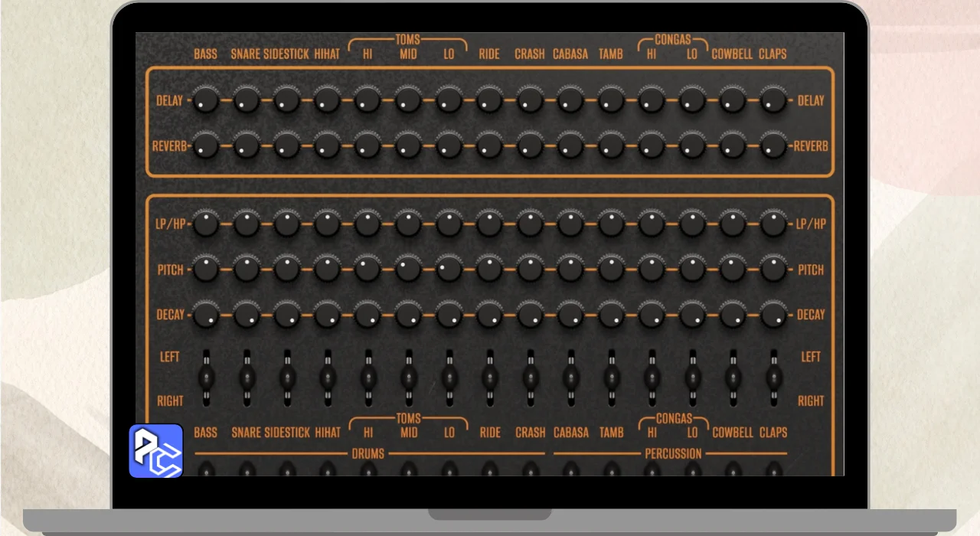Click the Toms Lo pan slider
Image resolution: width=980 pixels, height=536 pixels.
(x=449, y=377)
